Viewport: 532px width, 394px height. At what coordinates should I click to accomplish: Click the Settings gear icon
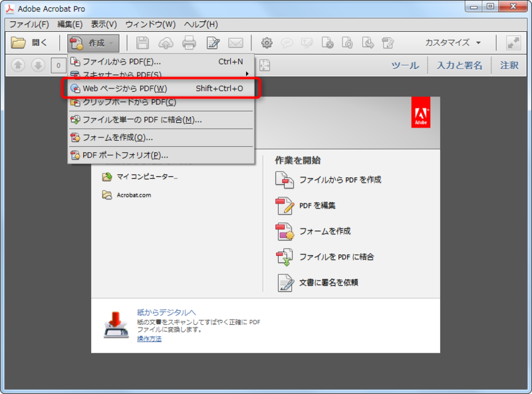point(267,43)
